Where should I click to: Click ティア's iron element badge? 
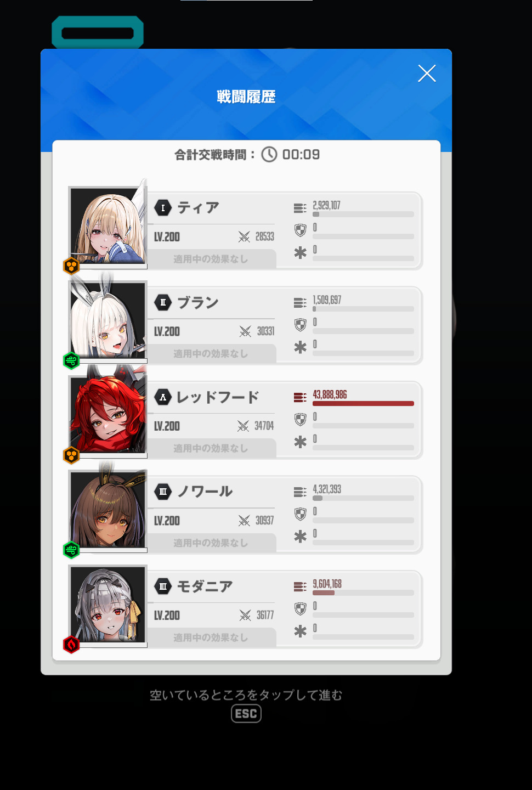coord(71,266)
